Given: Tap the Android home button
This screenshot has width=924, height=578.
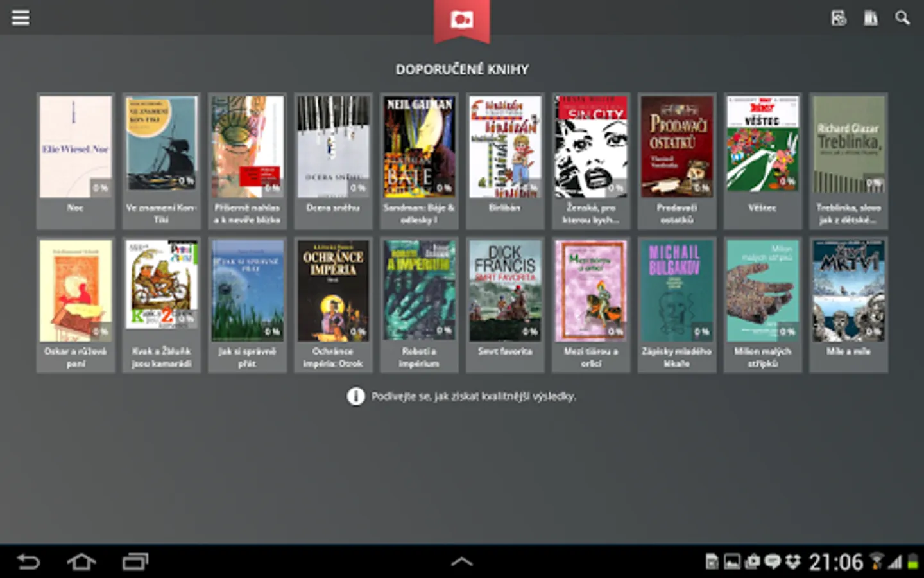Looking at the screenshot, I should click(x=81, y=562).
